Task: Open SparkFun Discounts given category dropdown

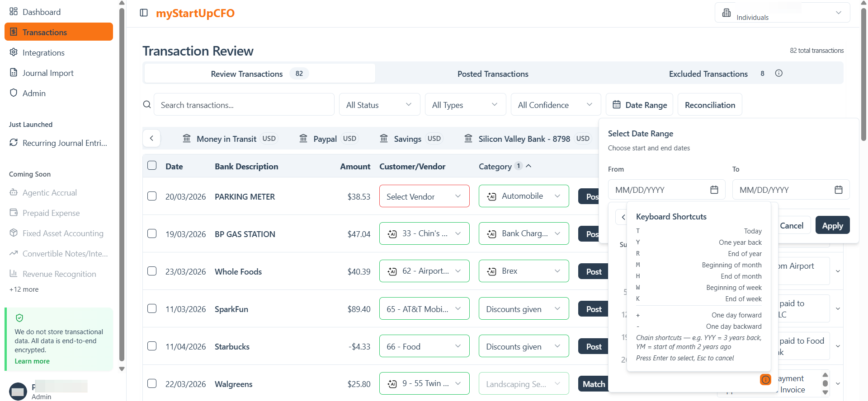Action: pos(524,308)
